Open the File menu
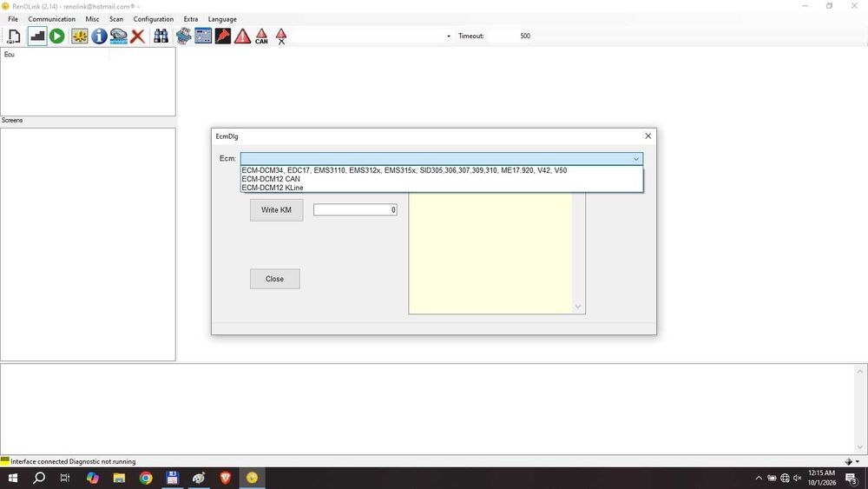 pos(13,19)
